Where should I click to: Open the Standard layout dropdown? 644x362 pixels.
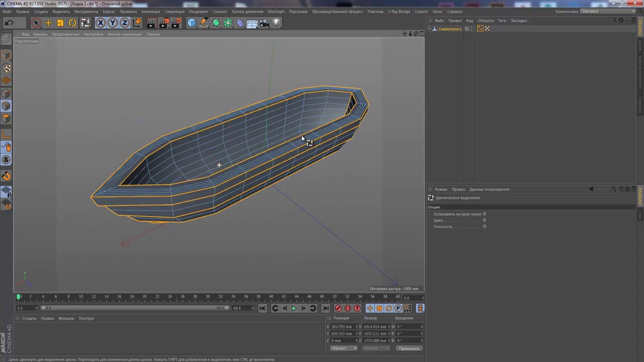[608, 11]
